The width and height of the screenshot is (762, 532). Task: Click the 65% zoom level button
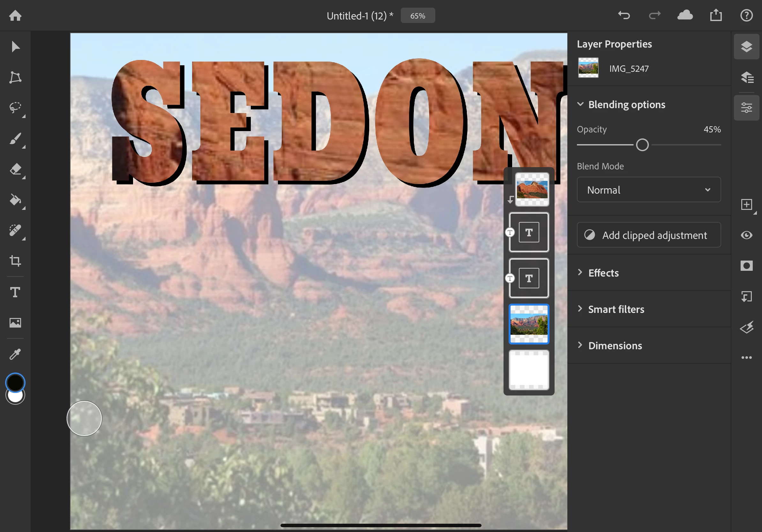coord(417,16)
